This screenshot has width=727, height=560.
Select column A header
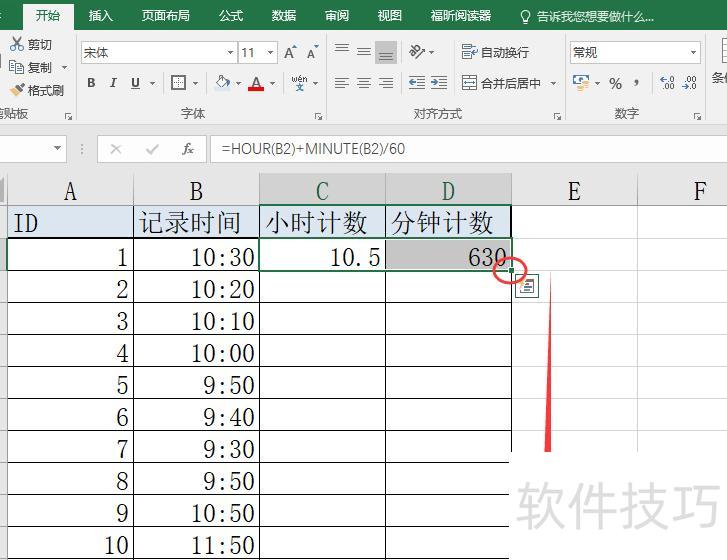[x=70, y=191]
